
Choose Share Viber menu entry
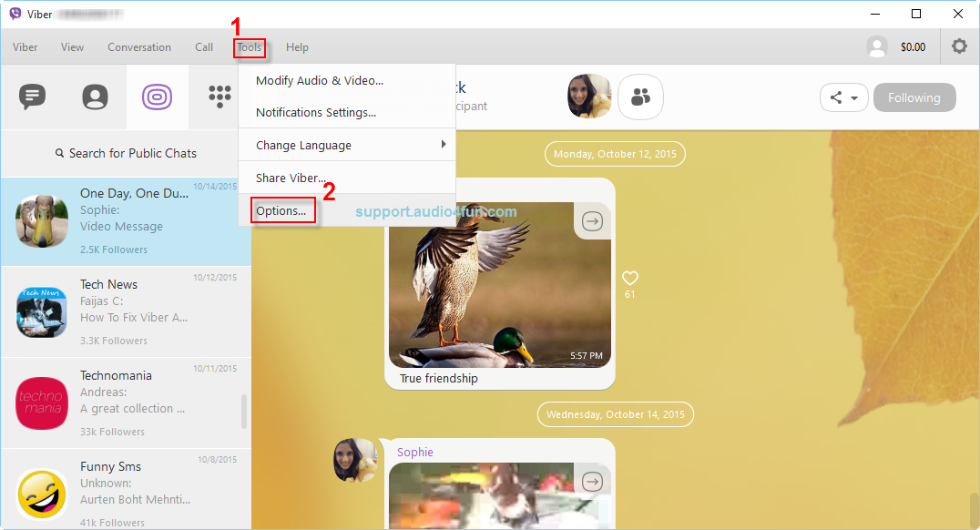347,178
